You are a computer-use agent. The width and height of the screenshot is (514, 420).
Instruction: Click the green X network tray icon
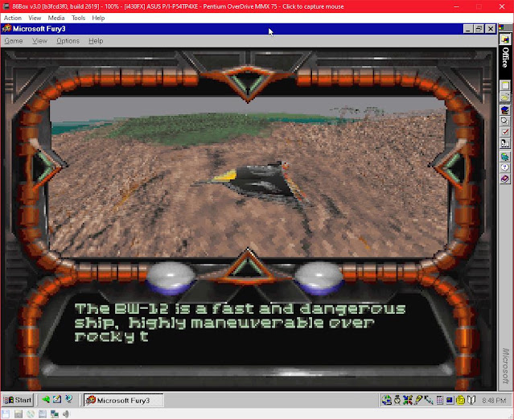pyautogui.click(x=408, y=401)
